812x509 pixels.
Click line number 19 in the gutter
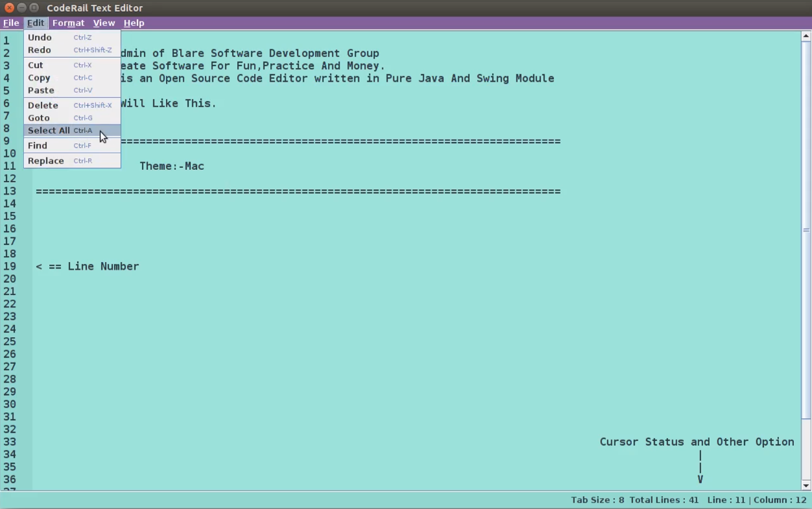point(10,266)
